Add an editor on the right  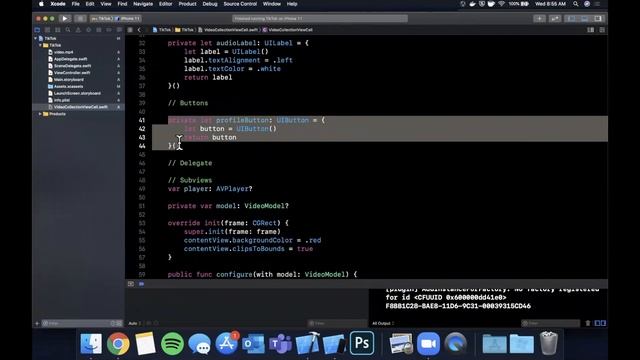(602, 30)
